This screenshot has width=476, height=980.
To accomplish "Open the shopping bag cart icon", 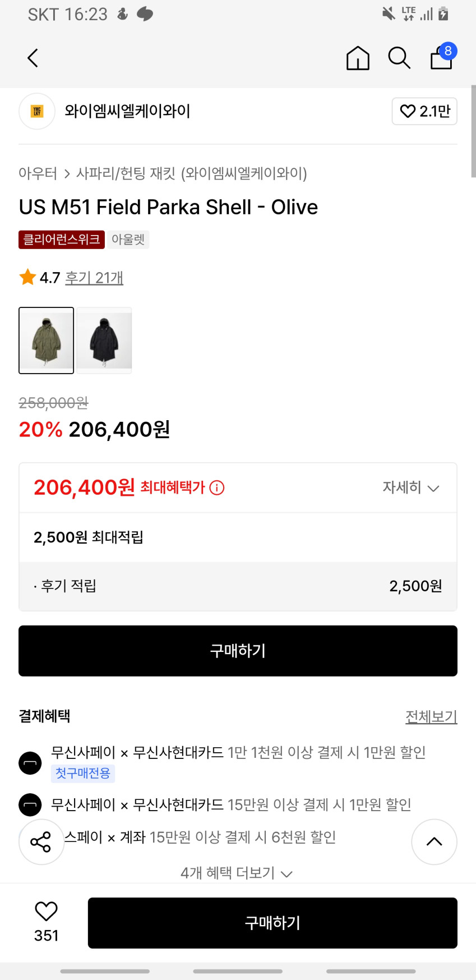I will tap(442, 58).
